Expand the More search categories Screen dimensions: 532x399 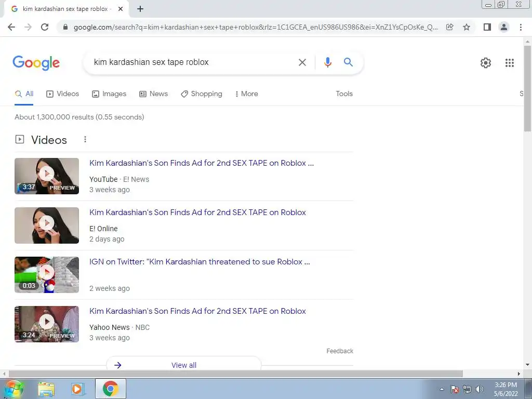[x=246, y=94]
